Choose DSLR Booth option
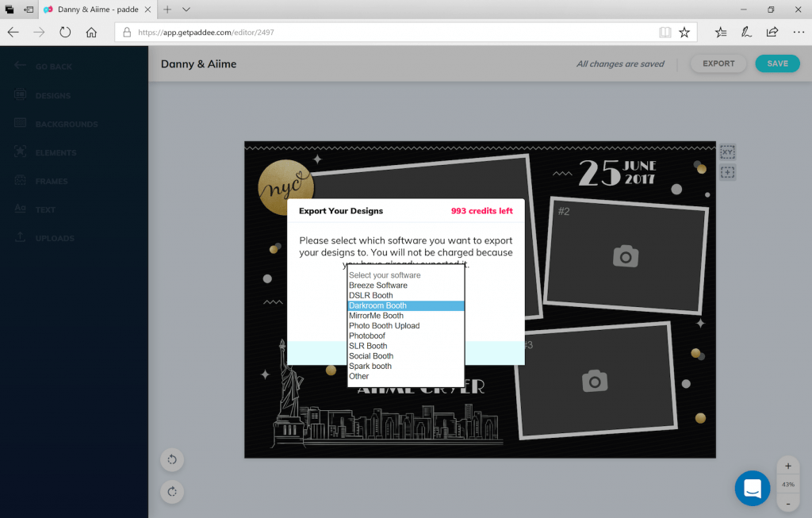The width and height of the screenshot is (812, 518). 405,295
